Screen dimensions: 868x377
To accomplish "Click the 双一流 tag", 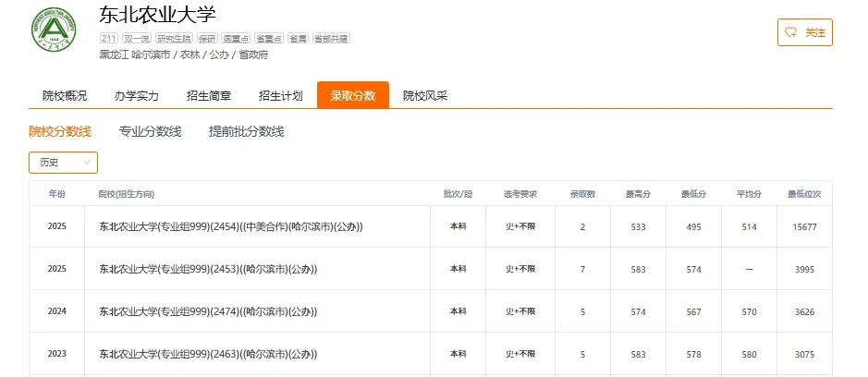I will coord(137,38).
